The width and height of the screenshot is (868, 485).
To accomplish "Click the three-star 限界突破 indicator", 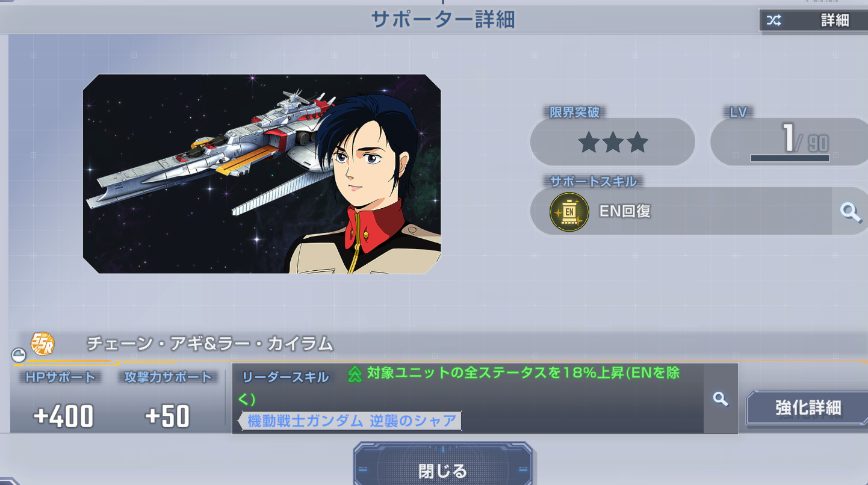I will 613,142.
